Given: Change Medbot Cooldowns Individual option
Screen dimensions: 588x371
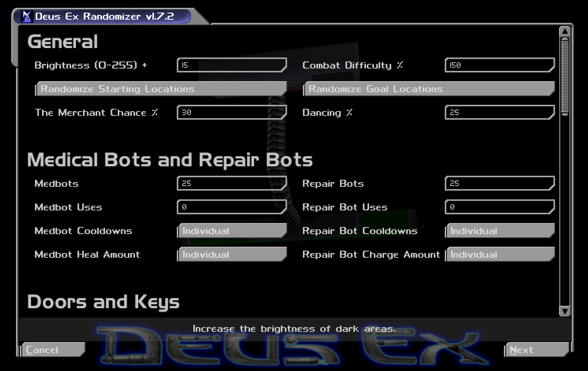Looking at the screenshot, I should pyautogui.click(x=232, y=231).
